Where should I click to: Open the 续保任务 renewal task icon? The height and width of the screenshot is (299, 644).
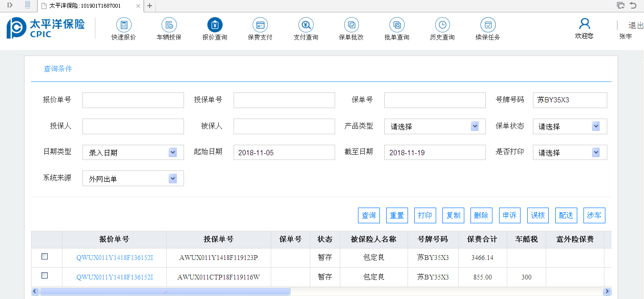click(488, 25)
